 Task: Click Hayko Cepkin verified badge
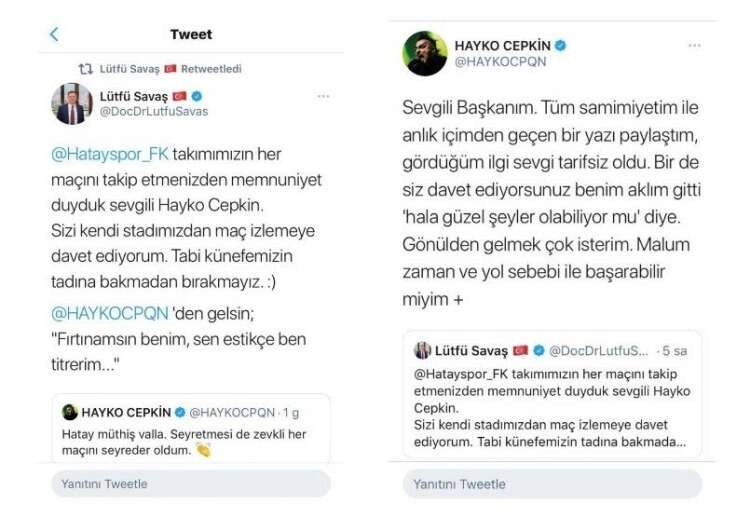click(x=561, y=45)
